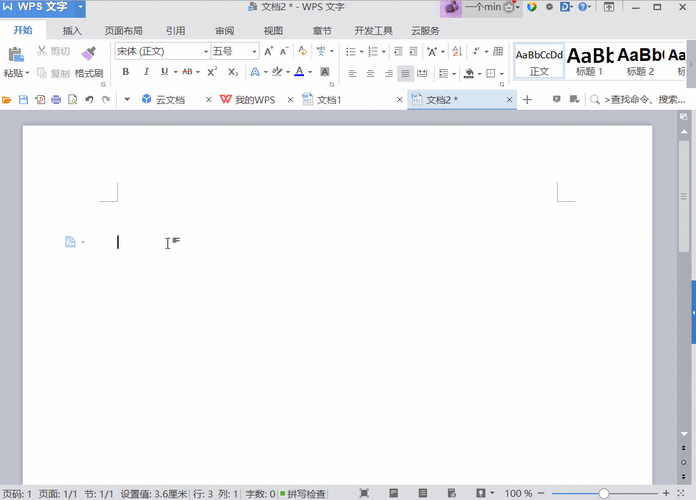Switch to the 插入 ribbon tab
The width and height of the screenshot is (696, 500).
click(72, 31)
